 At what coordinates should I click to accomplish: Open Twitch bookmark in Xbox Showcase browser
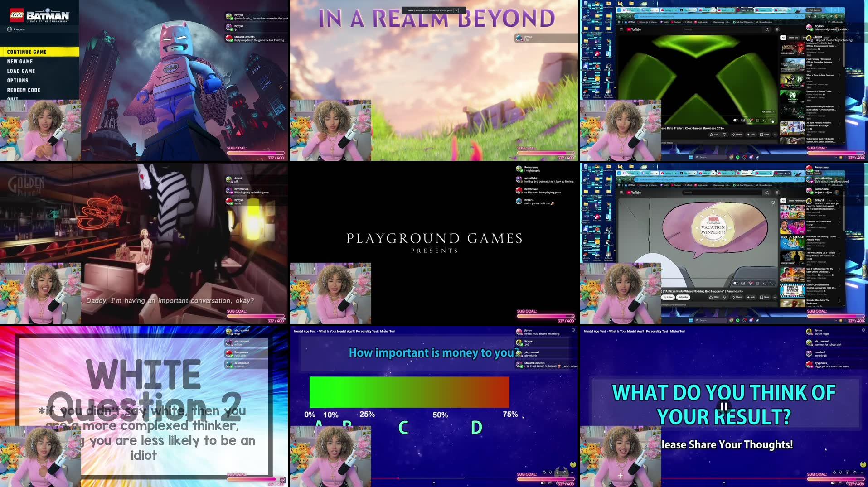664,22
